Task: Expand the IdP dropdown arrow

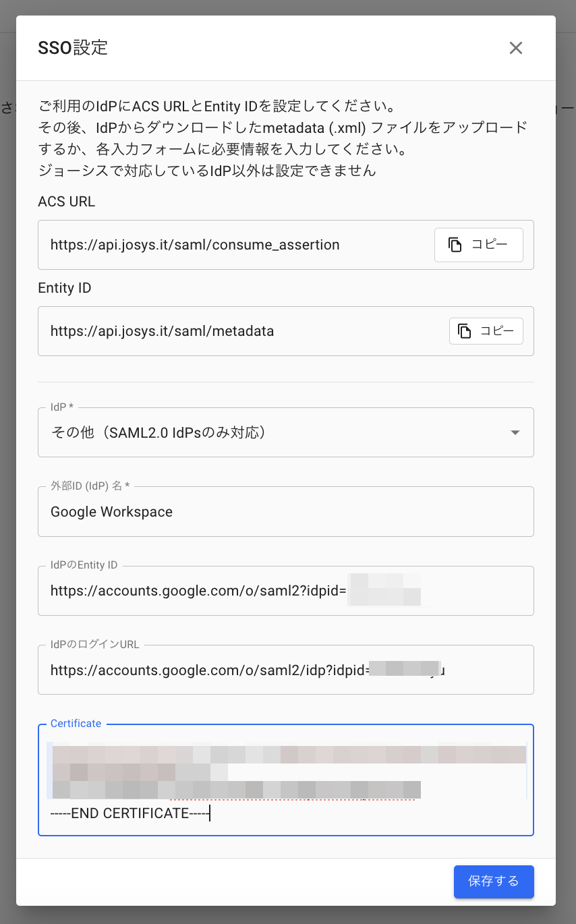Action: tap(515, 432)
